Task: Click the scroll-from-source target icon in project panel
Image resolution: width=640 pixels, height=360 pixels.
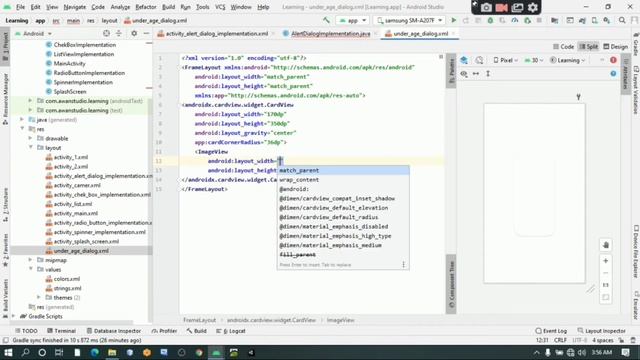Action: [x=107, y=33]
